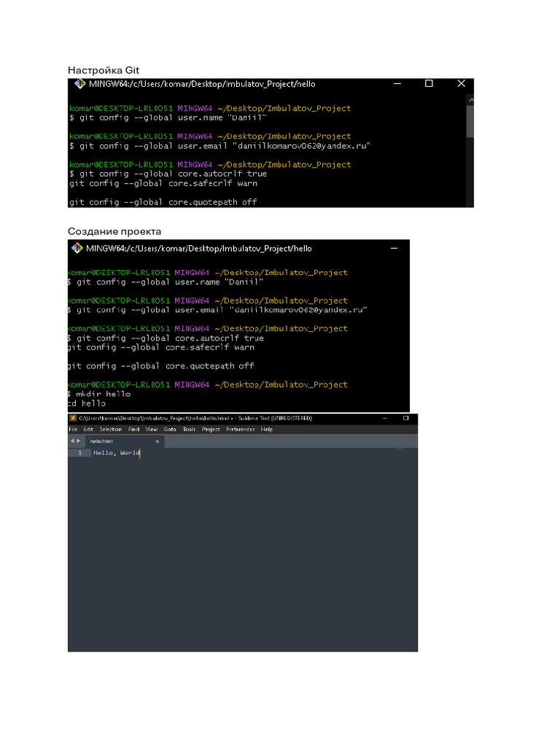This screenshot has height=747, width=560.
Task: Click the top terminal's title bar path text
Action: click(202, 85)
